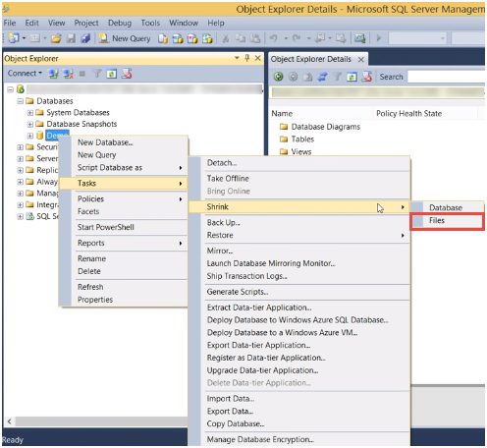Click the New Query toolbar button
The image size is (487, 448).
125,38
